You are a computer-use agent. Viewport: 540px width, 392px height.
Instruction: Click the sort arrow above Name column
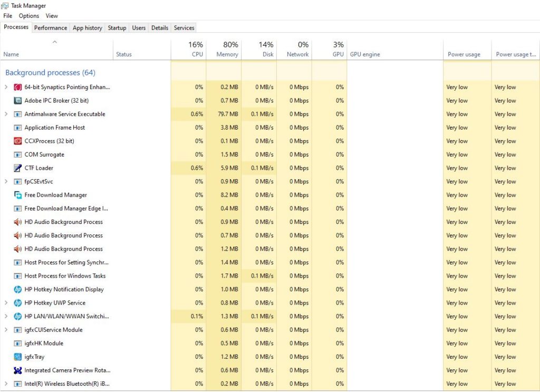tap(54, 42)
